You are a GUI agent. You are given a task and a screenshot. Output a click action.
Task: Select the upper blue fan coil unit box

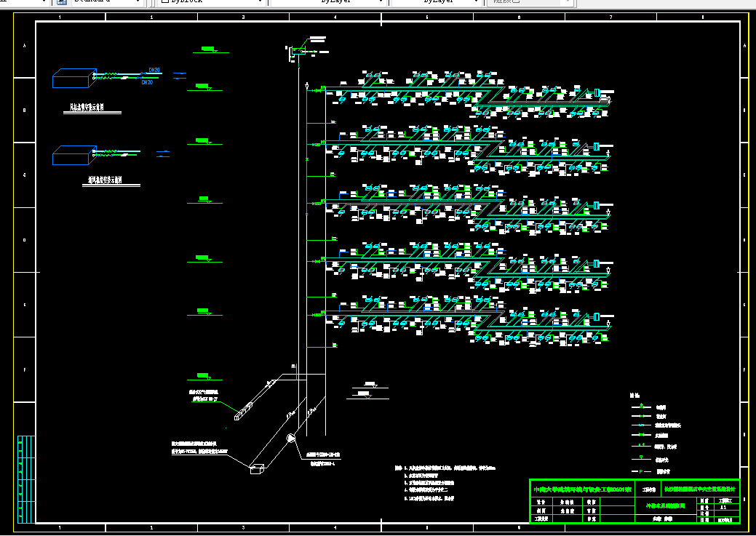pos(74,78)
